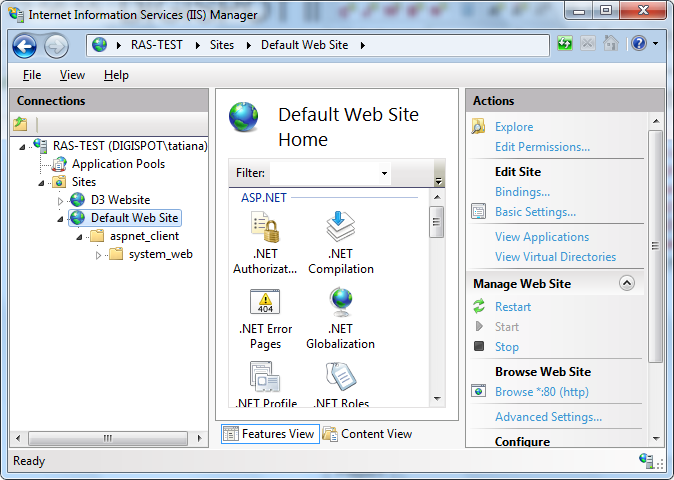This screenshot has height=480, width=674.
Task: Open .NET Error Pages feature
Action: pyautogui.click(x=265, y=318)
